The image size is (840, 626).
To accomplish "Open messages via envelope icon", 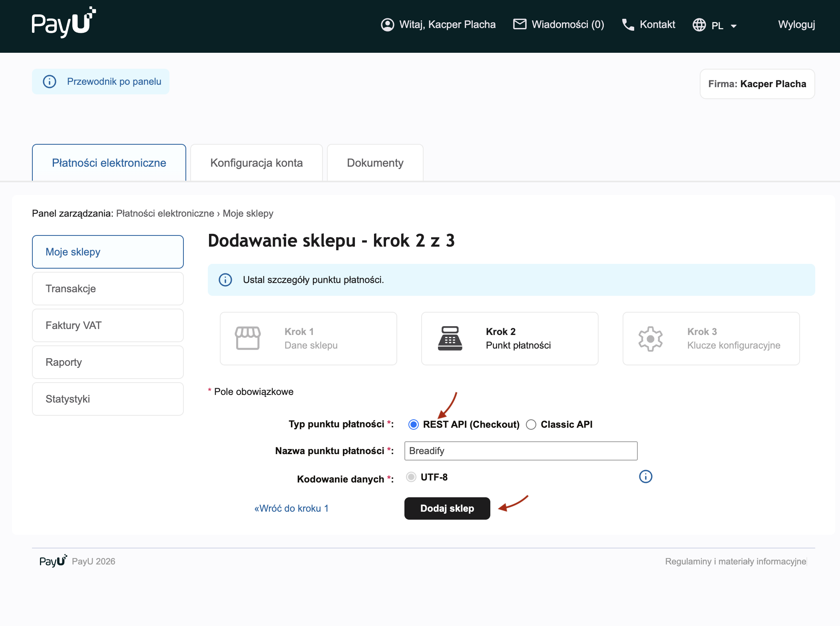I will 520,24.
